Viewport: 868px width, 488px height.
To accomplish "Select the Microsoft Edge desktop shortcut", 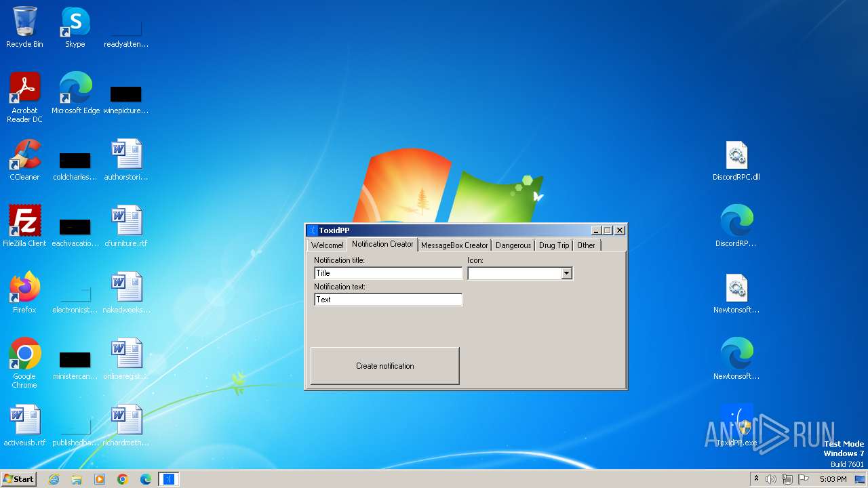I will [75, 94].
